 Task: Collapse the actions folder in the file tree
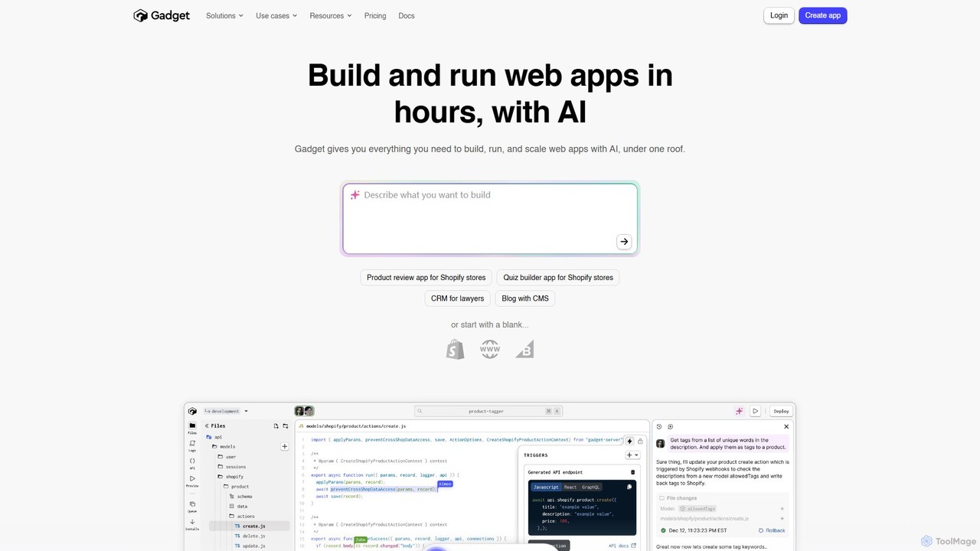242,517
